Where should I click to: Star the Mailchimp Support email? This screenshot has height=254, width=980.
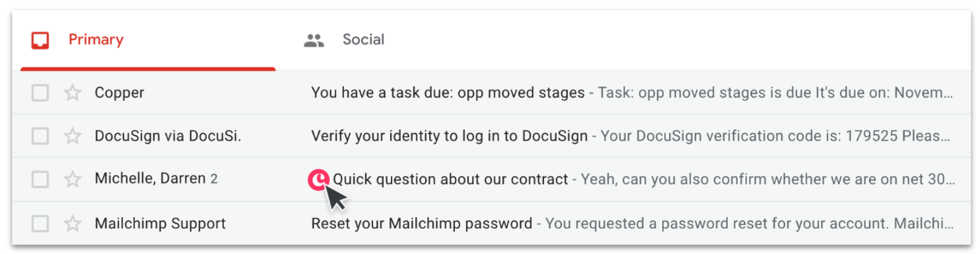tap(72, 224)
